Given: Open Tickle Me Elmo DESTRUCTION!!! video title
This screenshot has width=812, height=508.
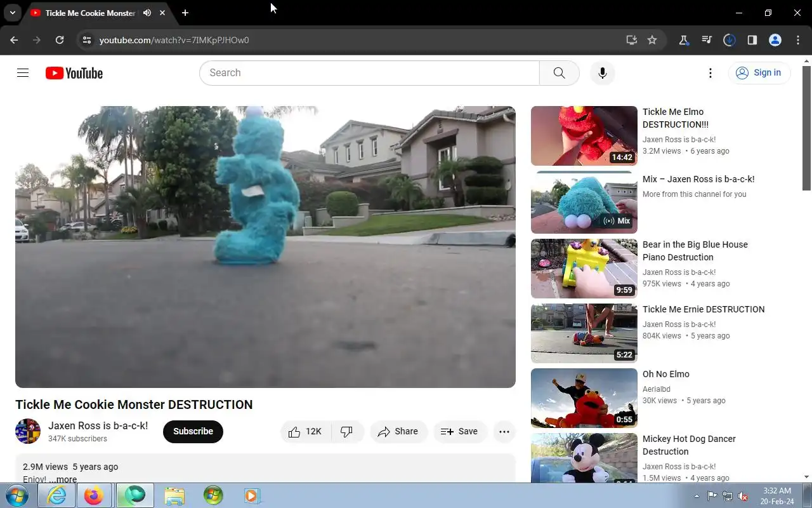Looking at the screenshot, I should point(676,118).
